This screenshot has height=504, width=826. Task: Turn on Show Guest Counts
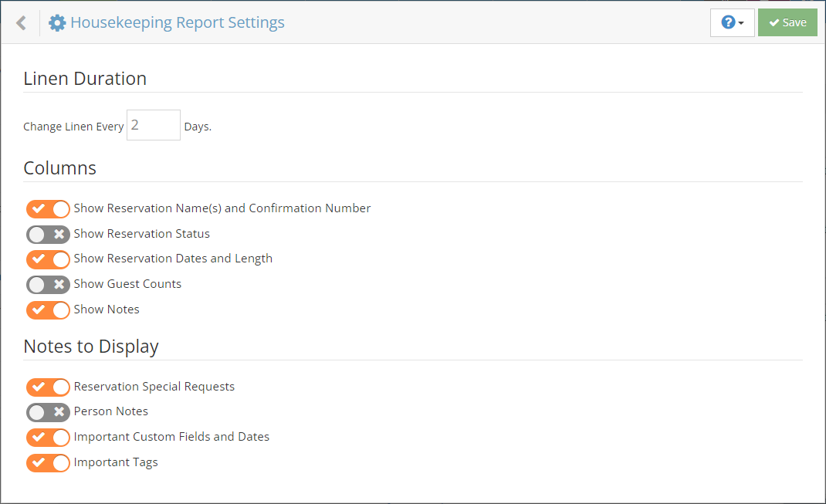(48, 285)
